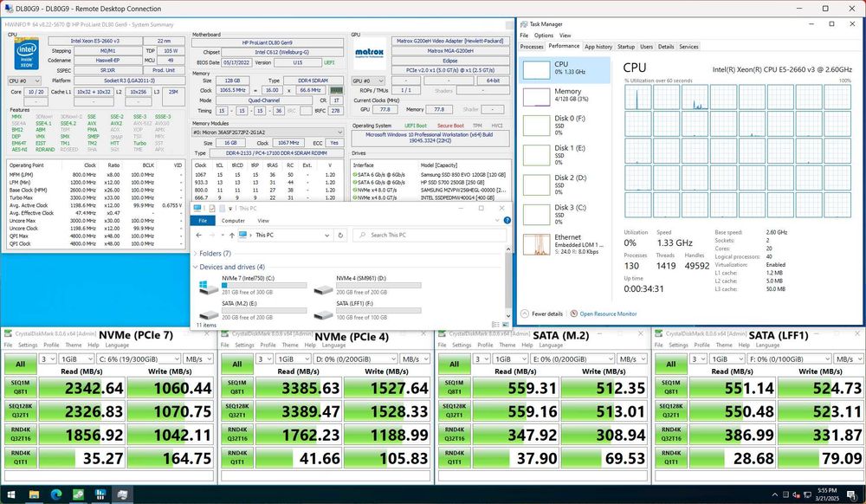Viewport: 866px width, 504px height.
Task: Open the C: 6% (19/300GiB) drive dropdown
Action: [x=139, y=359]
